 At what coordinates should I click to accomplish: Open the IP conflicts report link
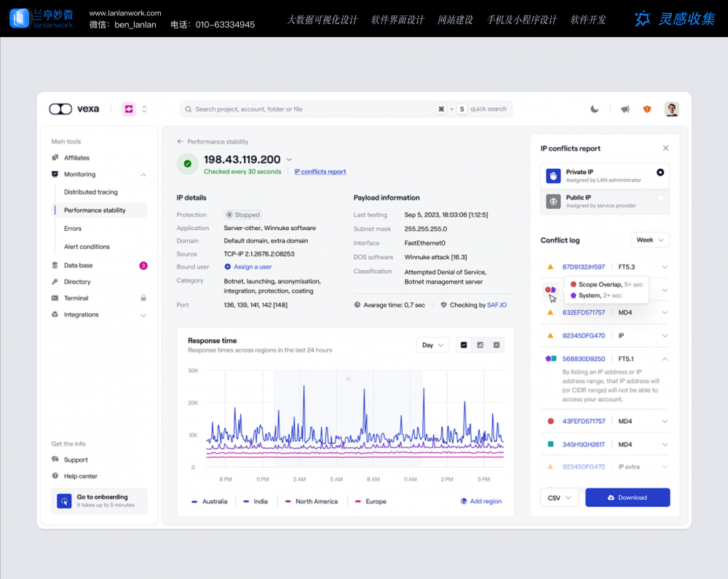click(x=320, y=172)
